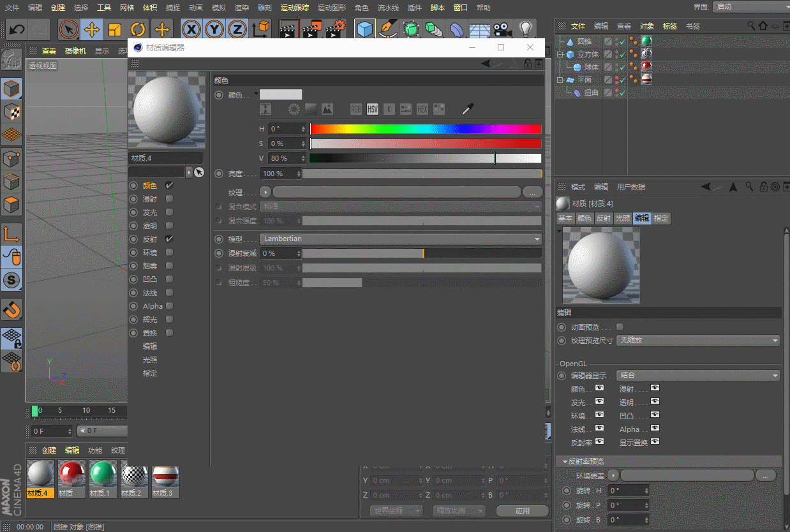The height and width of the screenshot is (532, 790).
Task: Open the 编辑器显示 dropdown
Action: click(698, 376)
